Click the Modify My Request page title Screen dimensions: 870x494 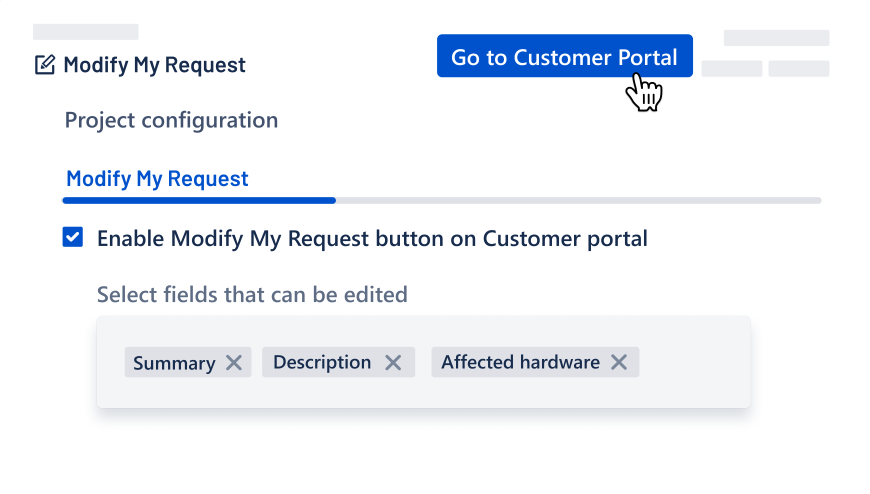click(154, 65)
